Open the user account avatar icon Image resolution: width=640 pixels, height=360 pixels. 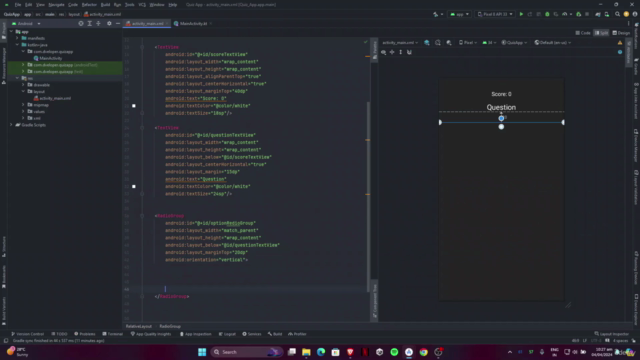point(635,14)
